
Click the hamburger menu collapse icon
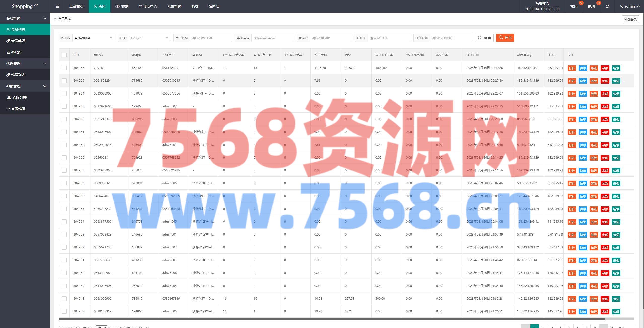click(57, 6)
